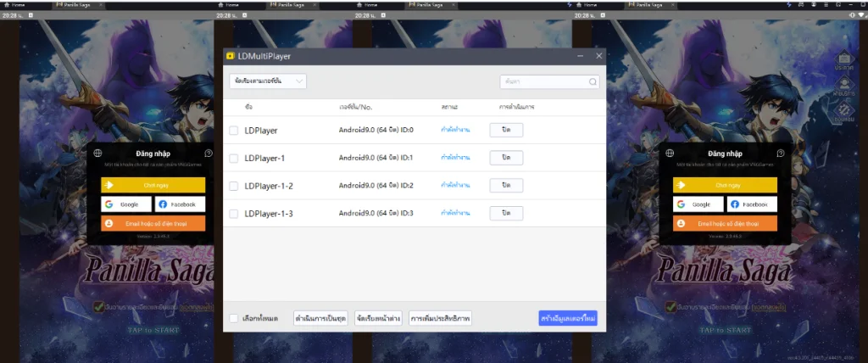Sign in with Google in leftmost emulator
Screen dimensions: 868x363
pos(125,204)
